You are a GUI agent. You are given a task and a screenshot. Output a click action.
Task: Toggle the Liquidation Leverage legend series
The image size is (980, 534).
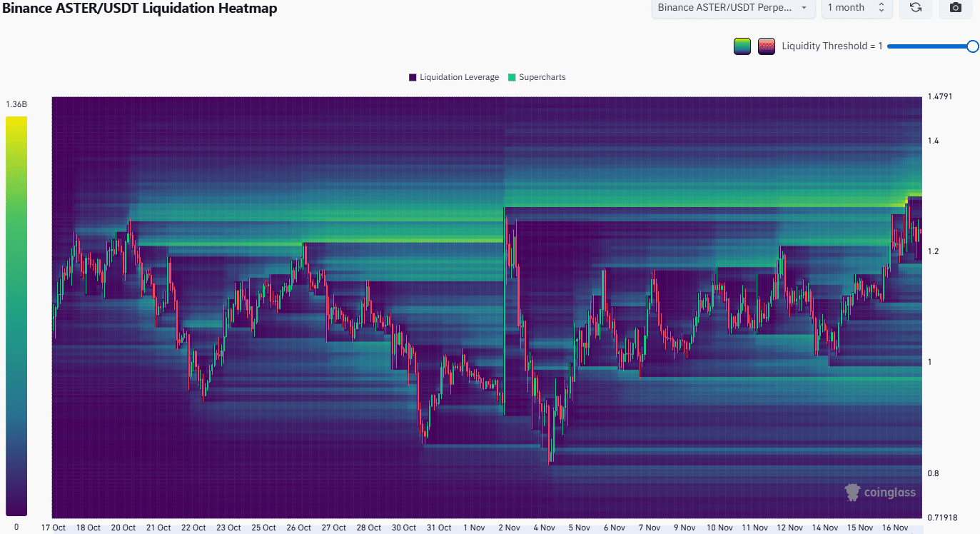click(x=454, y=77)
